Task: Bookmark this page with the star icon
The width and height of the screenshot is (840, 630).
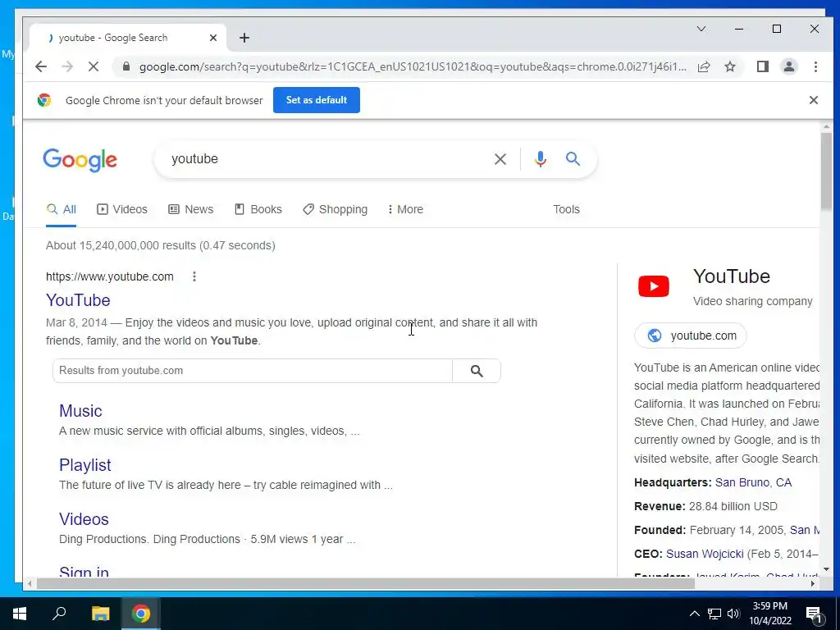Action: pos(729,66)
